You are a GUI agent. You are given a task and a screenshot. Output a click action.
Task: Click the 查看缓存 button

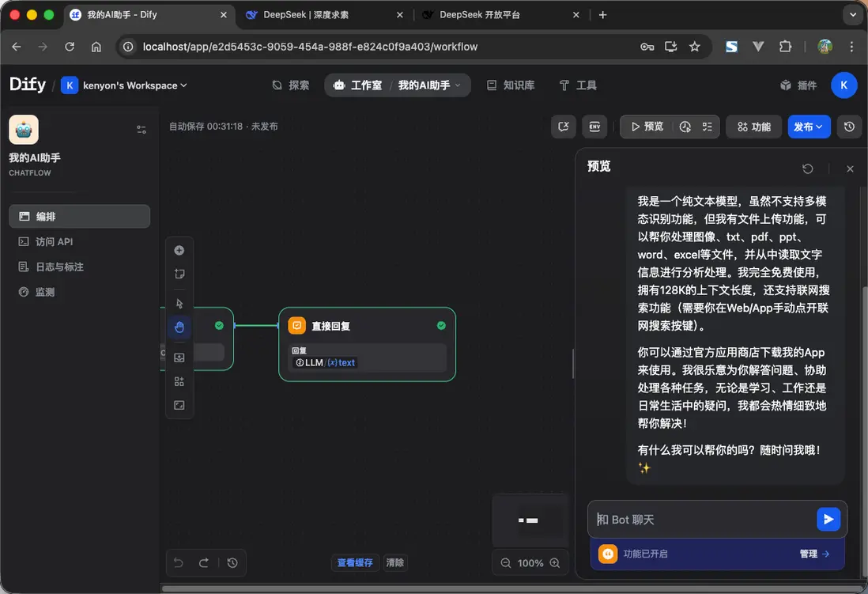pos(355,562)
